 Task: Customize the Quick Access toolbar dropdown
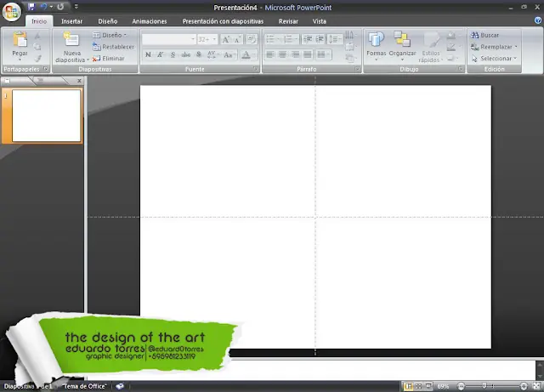pyautogui.click(x=76, y=7)
